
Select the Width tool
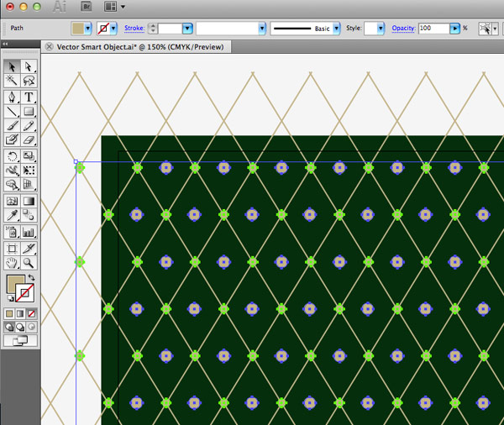click(13, 171)
